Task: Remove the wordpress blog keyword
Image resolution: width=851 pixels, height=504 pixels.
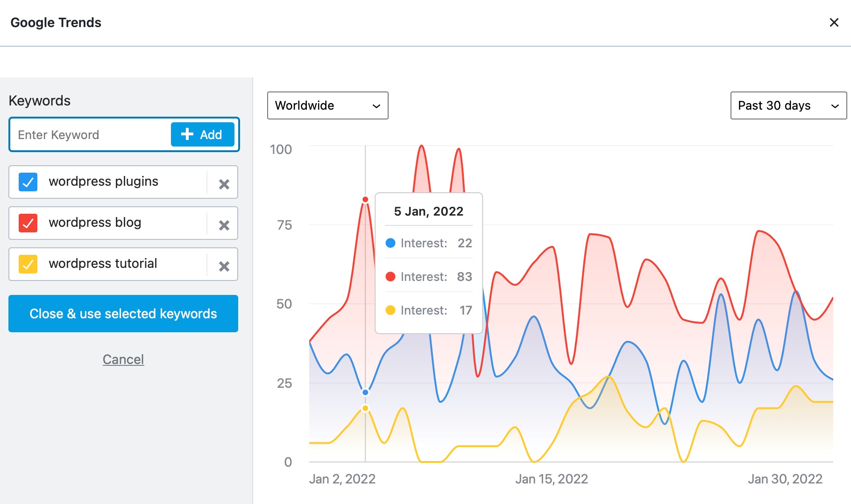Action: 224,225
